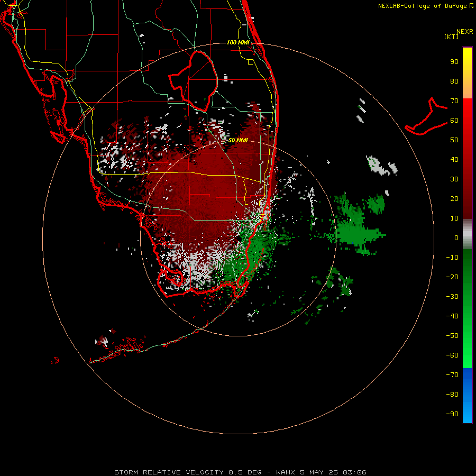476x476 pixels.
Task: Click the -50 knot scale label
Action: tap(452, 336)
